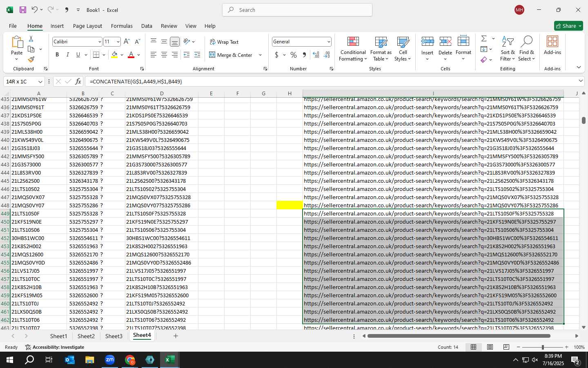Click Accessibility: Investigate in status bar
The image size is (588, 368).
tap(54, 347)
